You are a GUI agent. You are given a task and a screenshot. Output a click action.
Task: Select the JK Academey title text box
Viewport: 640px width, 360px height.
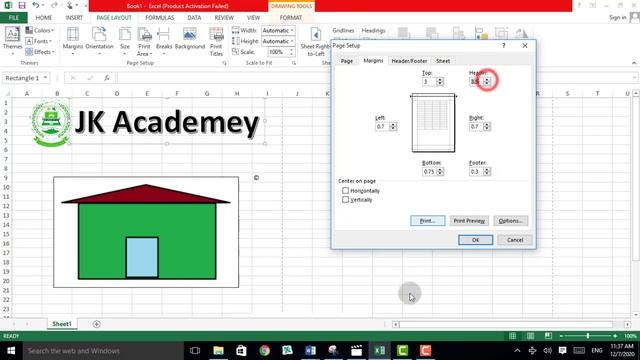167,122
